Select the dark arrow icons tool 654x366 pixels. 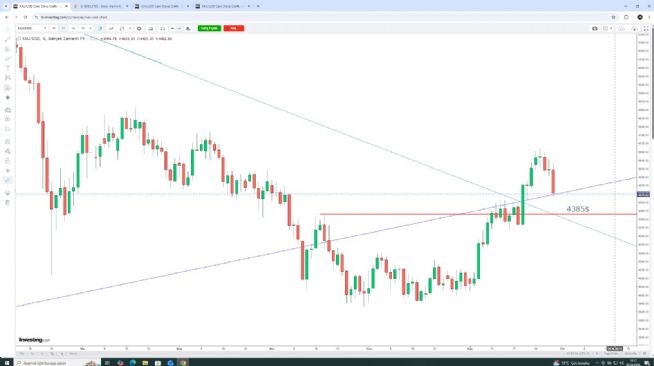[8, 98]
